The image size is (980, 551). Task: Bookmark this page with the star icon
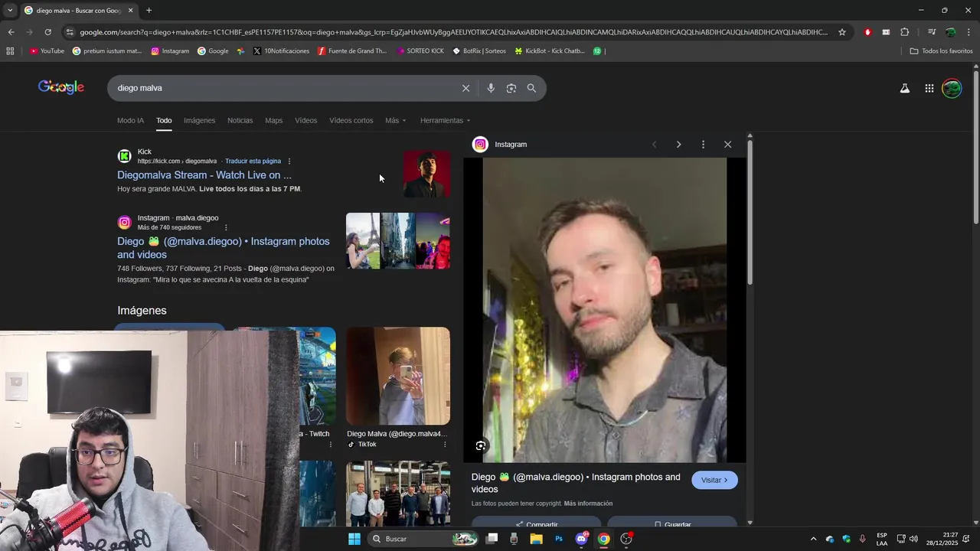pyautogui.click(x=842, y=32)
